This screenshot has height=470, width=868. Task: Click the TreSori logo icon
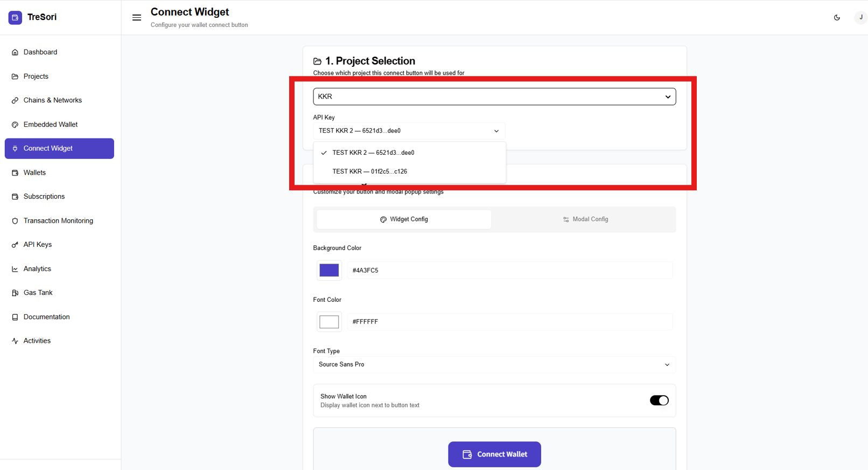pyautogui.click(x=15, y=17)
